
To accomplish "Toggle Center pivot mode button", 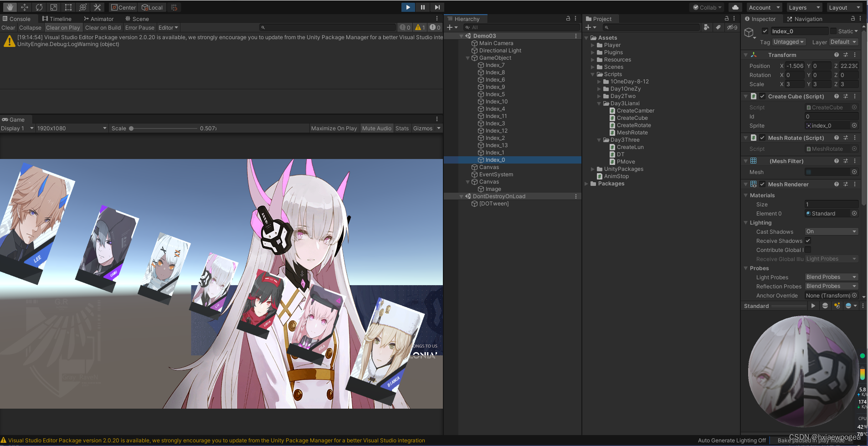I will (x=123, y=7).
